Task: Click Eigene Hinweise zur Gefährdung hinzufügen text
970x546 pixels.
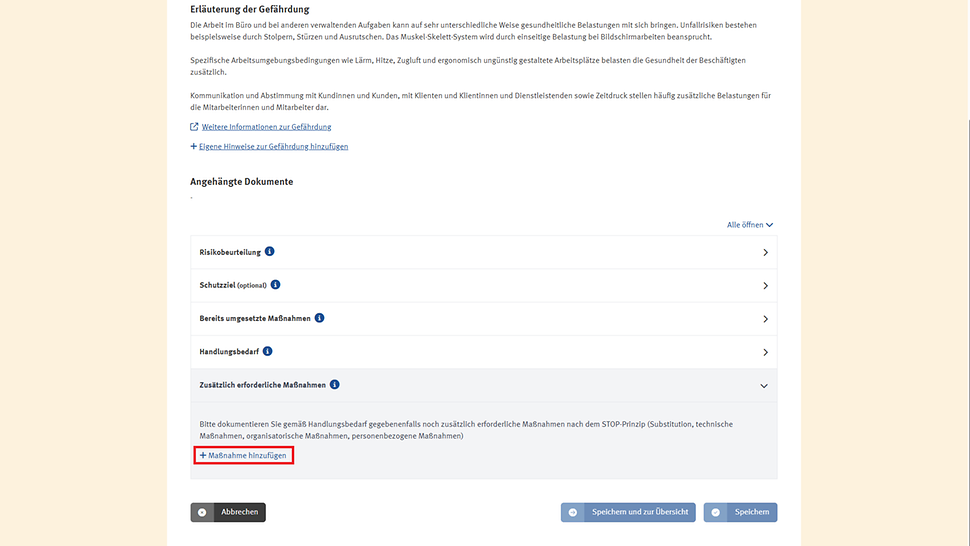Action: [x=273, y=146]
